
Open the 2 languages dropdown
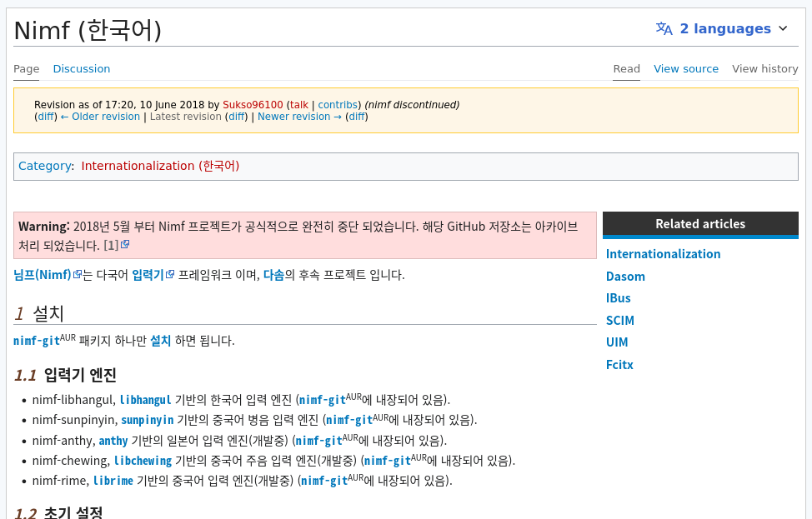[x=722, y=28]
